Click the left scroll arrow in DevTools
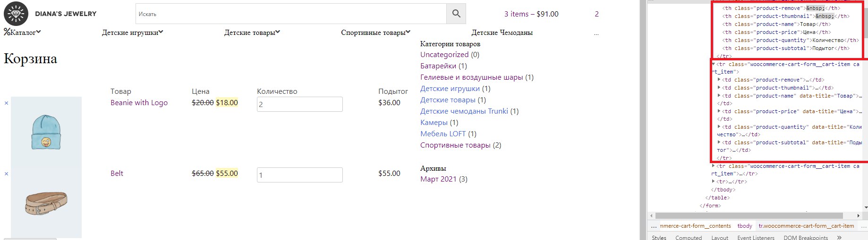 click(651, 215)
